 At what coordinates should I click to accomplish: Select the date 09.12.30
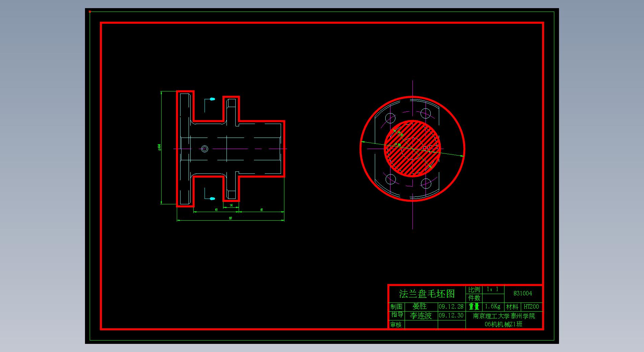pyautogui.click(x=451, y=315)
